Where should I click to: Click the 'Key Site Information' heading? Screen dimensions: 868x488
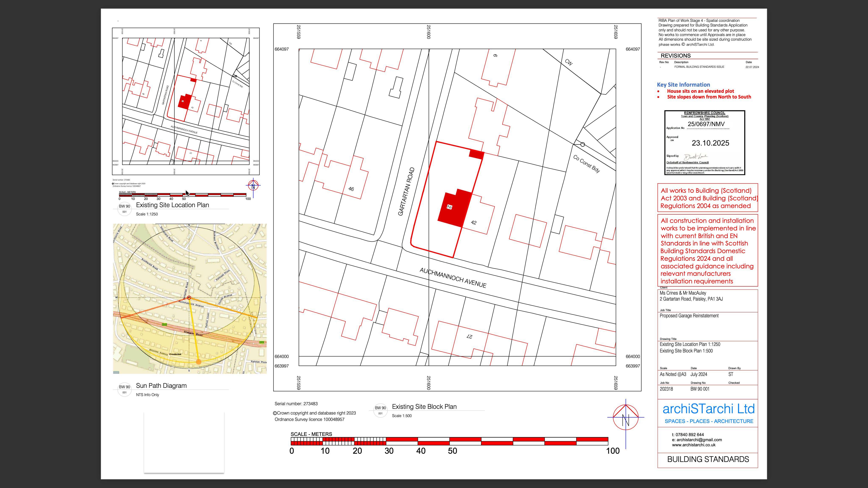click(x=683, y=85)
